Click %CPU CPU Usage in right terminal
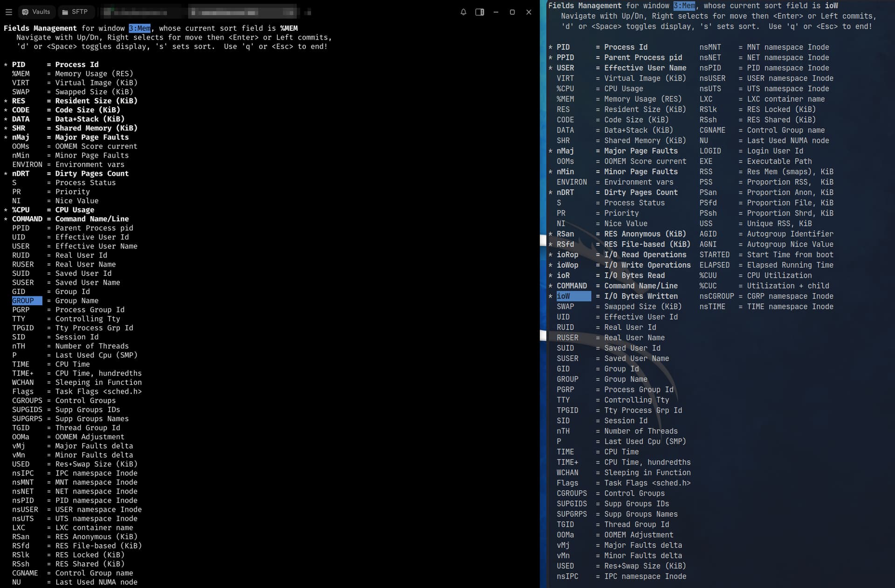The image size is (895, 588). click(x=600, y=89)
